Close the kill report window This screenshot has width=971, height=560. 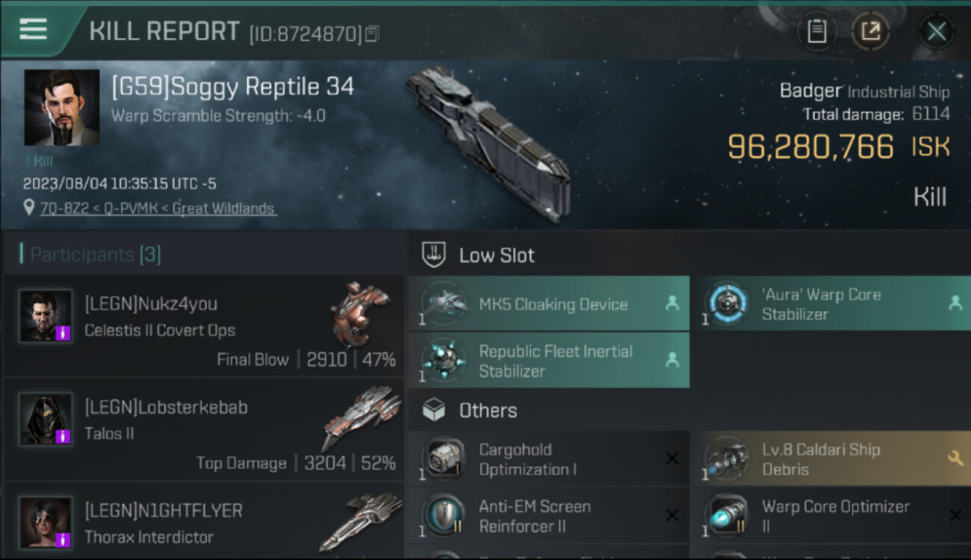point(937,31)
